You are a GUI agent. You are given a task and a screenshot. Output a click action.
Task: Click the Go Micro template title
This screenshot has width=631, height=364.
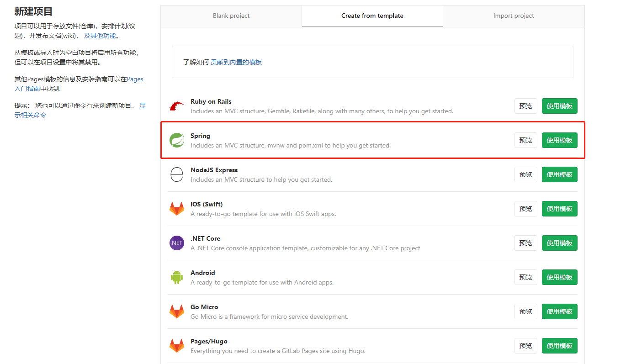(x=204, y=307)
